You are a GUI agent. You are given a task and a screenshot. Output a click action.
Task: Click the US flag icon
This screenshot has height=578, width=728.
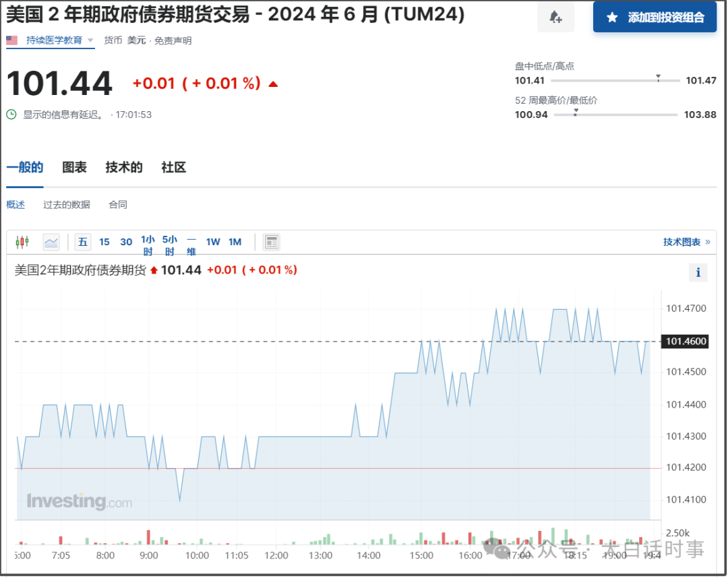[12, 40]
